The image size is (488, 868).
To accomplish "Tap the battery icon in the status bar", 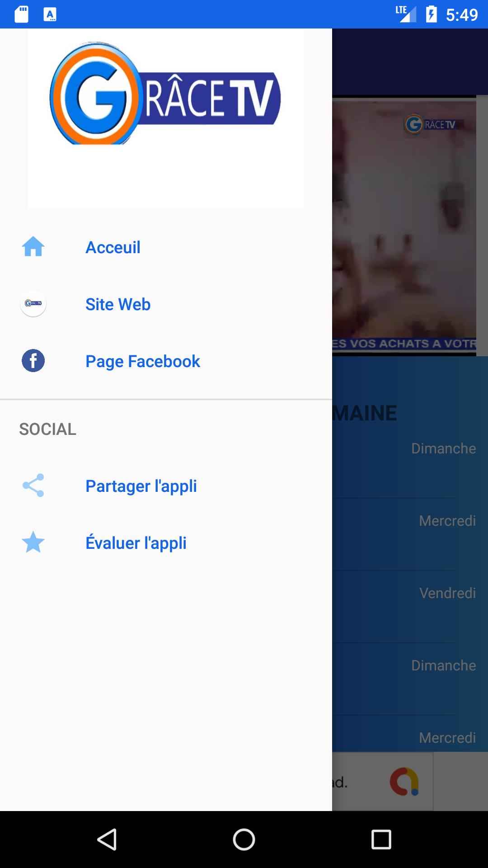I will point(432,14).
